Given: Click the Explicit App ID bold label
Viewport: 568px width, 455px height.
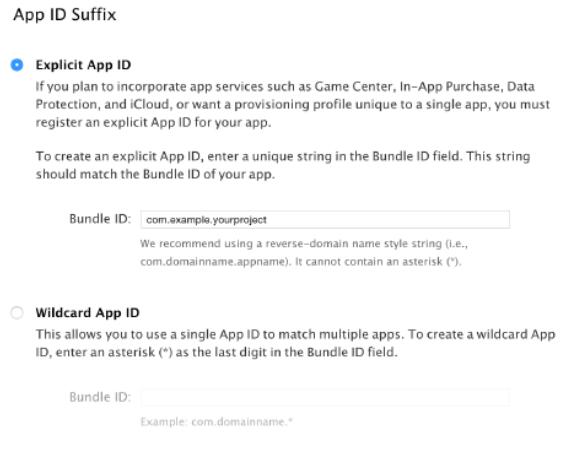Looking at the screenshot, I should (83, 65).
